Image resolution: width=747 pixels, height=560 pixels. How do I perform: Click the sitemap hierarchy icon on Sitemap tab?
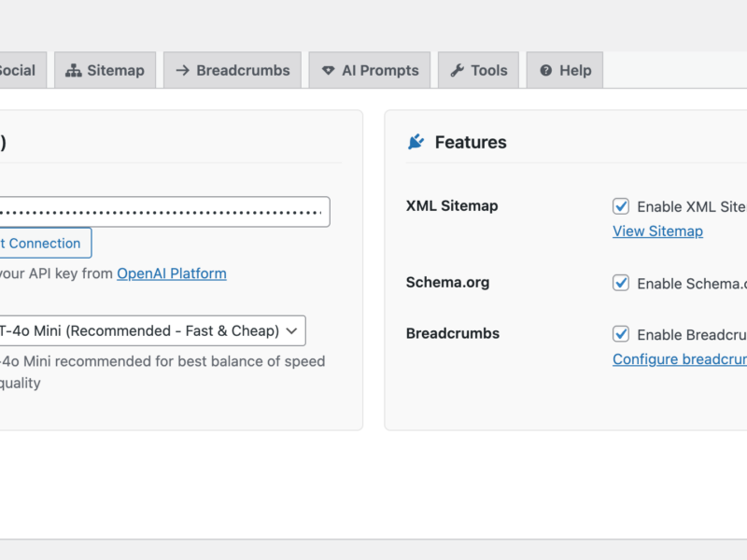[x=74, y=71]
